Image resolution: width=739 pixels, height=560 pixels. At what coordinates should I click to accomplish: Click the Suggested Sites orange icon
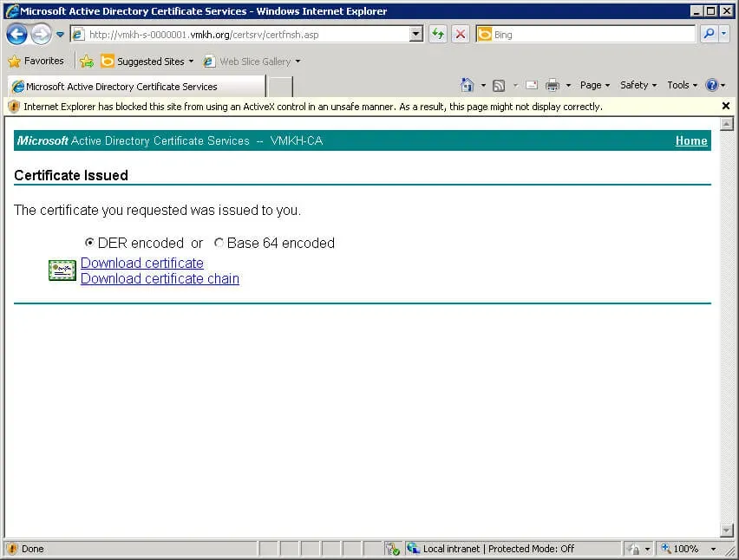(107, 62)
